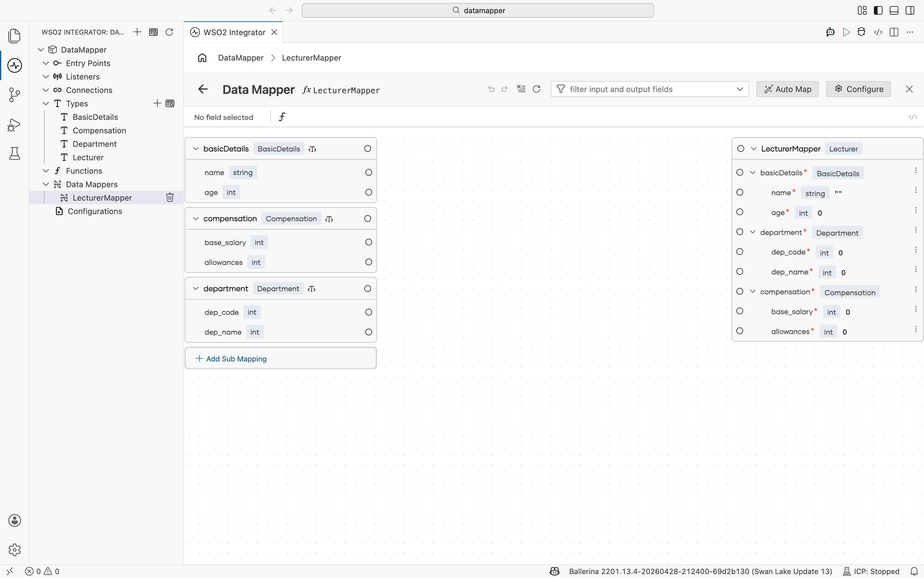
Task: Open more options for output age field
Action: (916, 210)
